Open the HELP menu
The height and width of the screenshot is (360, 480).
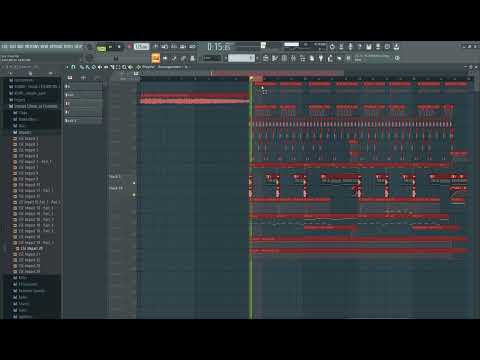[78, 46]
